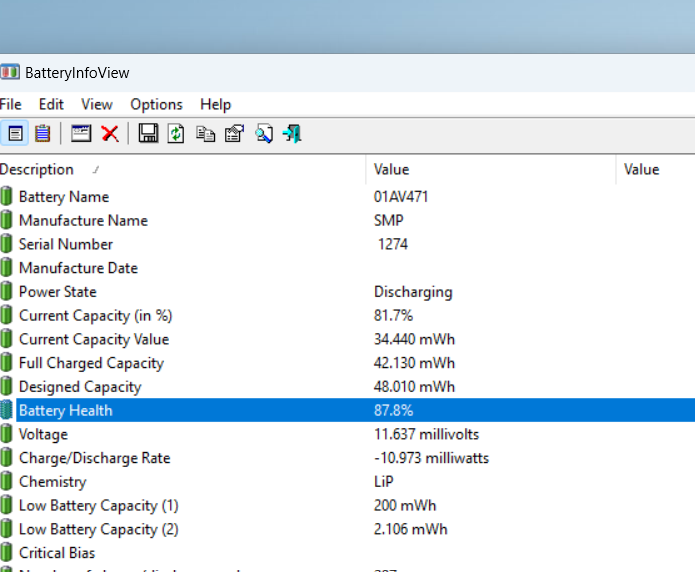The image size is (695, 572).
Task: Open the Advanced Options window icon
Action: tap(81, 133)
